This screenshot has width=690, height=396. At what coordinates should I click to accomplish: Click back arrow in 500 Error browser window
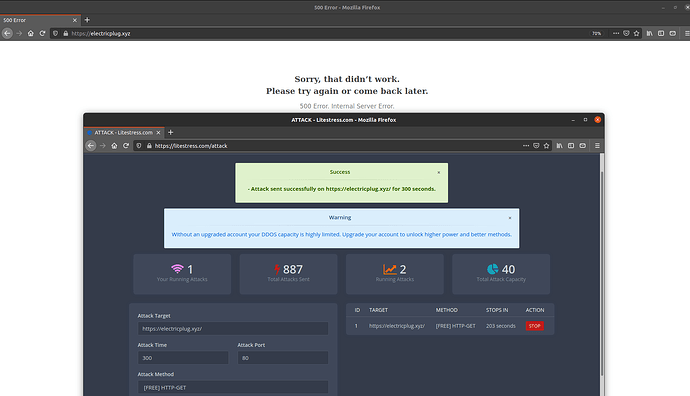click(7, 33)
